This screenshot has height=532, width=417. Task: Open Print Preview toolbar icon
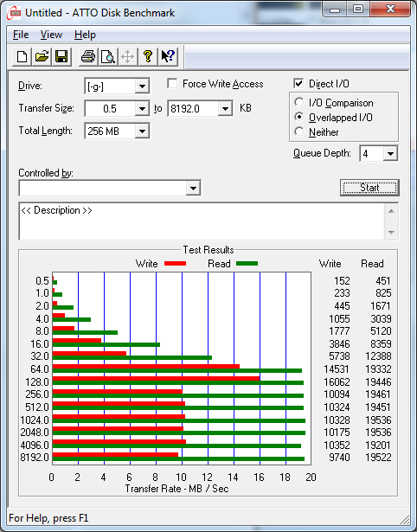click(x=108, y=56)
